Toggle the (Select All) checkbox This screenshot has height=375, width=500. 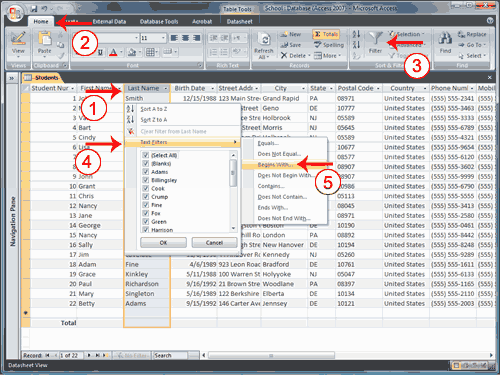pos(146,155)
